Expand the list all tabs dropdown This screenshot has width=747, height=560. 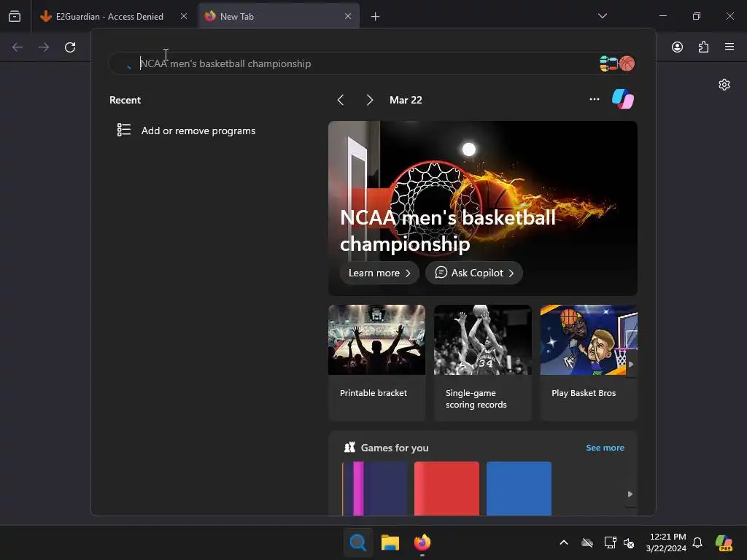pos(602,16)
